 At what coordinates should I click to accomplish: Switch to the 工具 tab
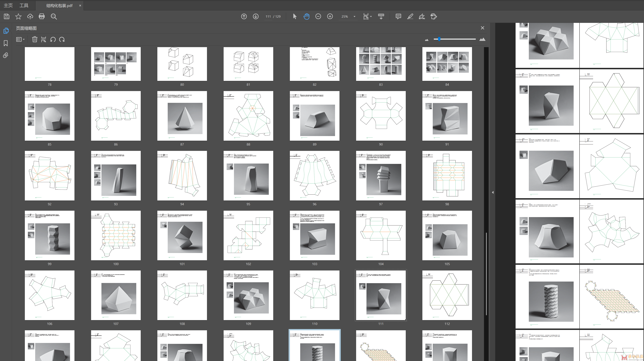click(x=24, y=5)
